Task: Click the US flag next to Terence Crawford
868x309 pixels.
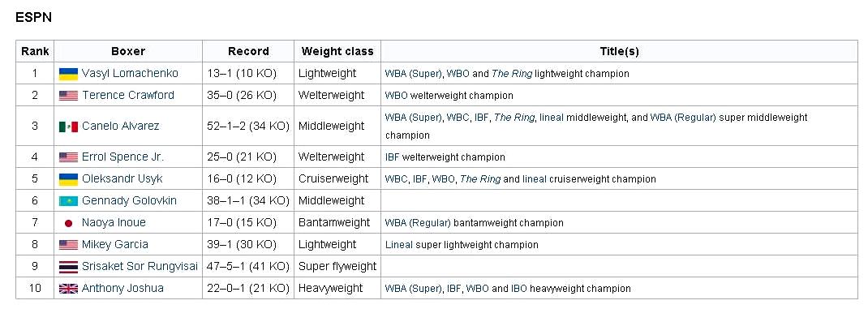Action: point(69,96)
